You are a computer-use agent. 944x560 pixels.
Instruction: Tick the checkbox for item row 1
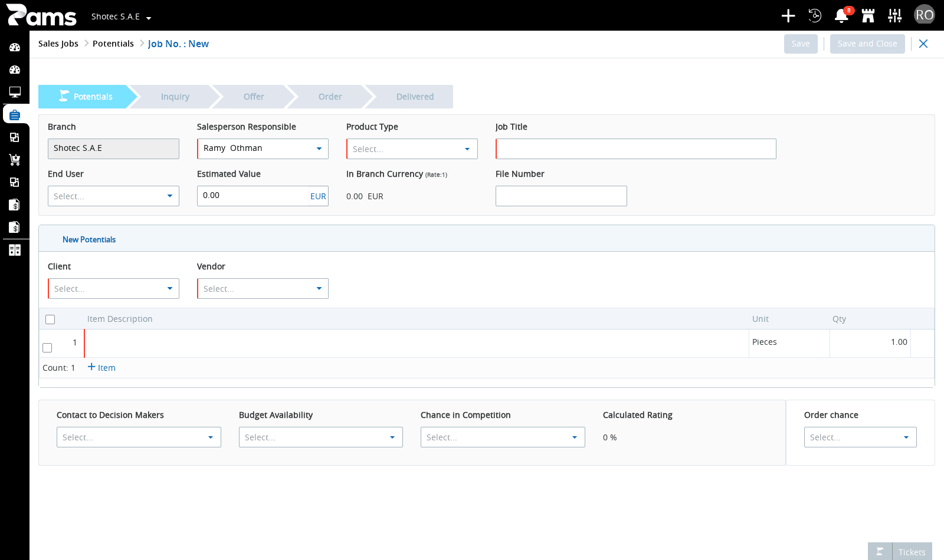(x=47, y=348)
